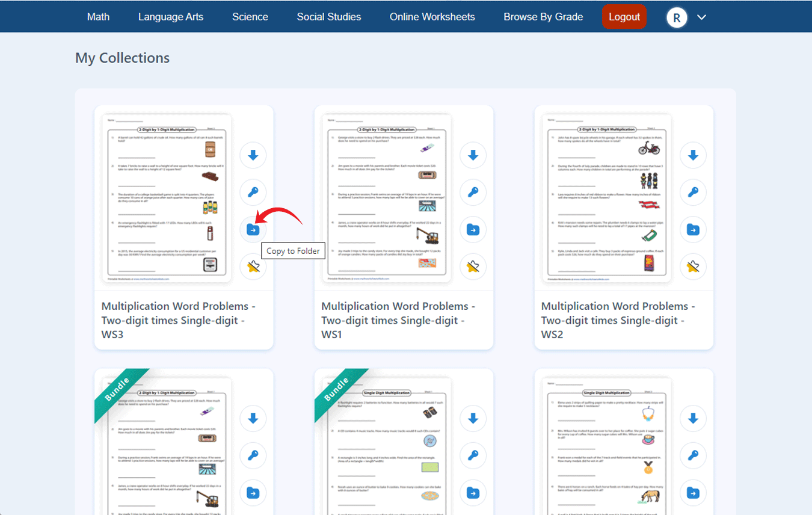
Task: Open the Math menu
Action: pyautogui.click(x=98, y=17)
